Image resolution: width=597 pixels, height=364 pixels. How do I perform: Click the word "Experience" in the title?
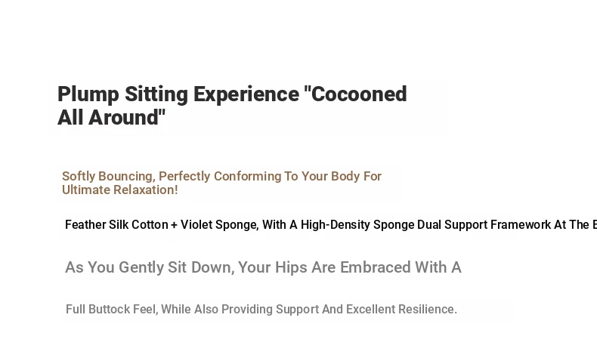(x=246, y=94)
